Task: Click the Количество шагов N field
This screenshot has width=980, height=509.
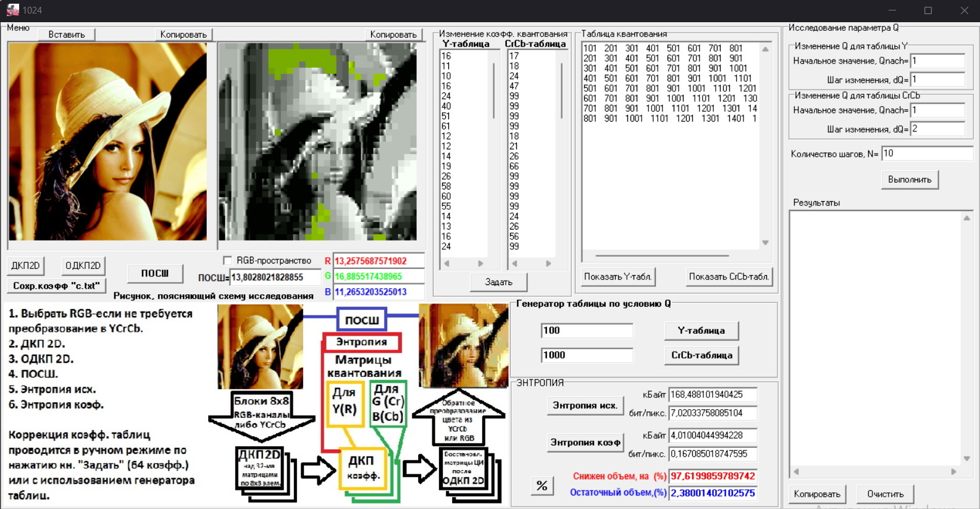Action: (928, 154)
